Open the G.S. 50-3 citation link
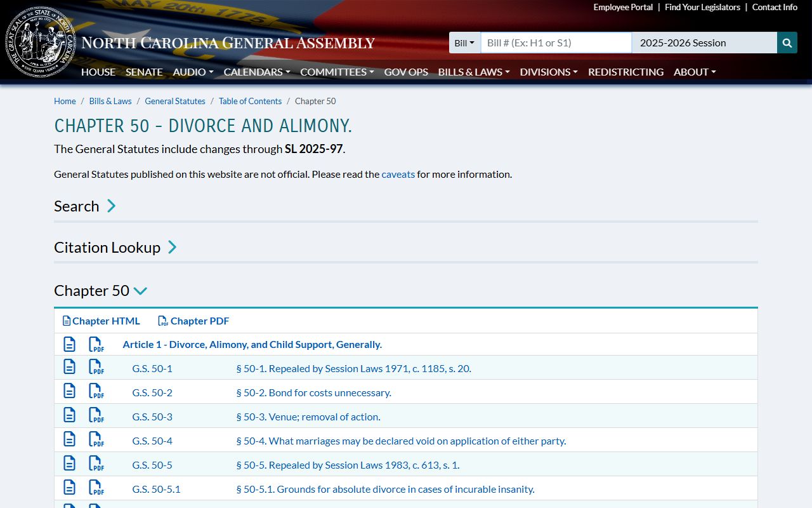This screenshot has width=812, height=508. 152,417
